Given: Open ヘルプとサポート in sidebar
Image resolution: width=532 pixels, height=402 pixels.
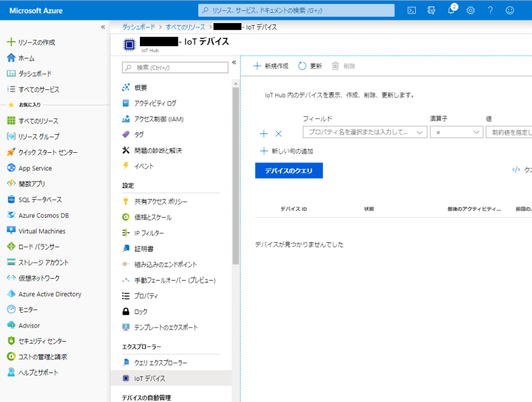Looking at the screenshot, I should (33, 372).
